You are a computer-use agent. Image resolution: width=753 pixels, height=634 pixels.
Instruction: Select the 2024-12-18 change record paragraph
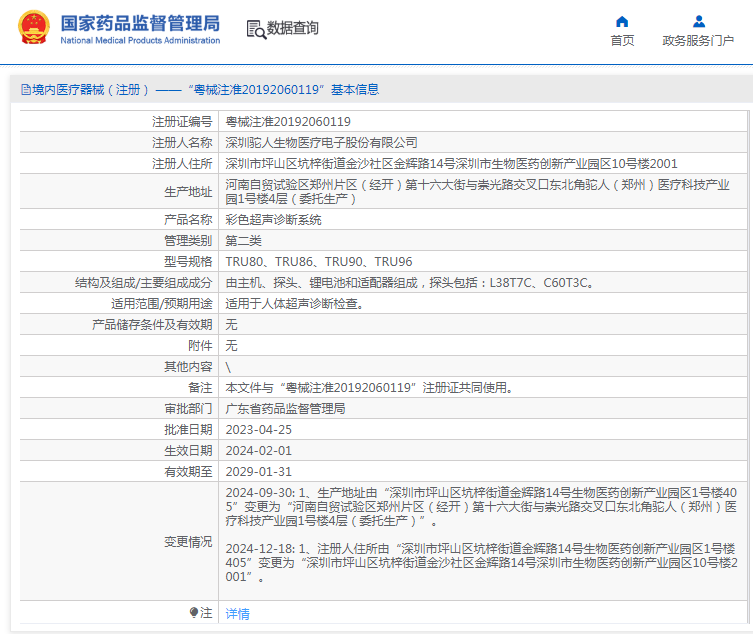481,563
